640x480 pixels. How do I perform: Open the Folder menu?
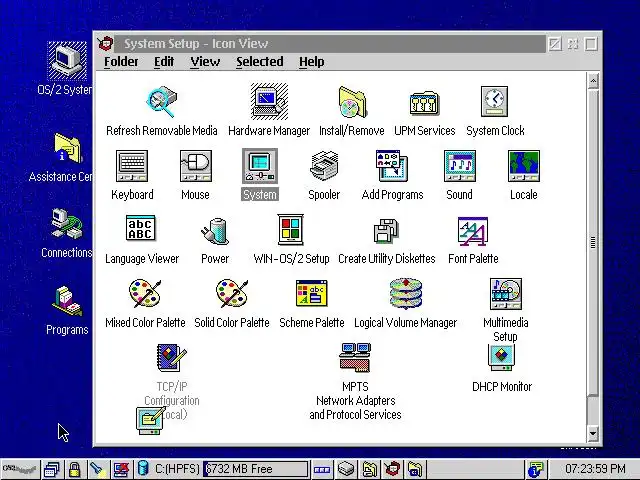[121, 62]
